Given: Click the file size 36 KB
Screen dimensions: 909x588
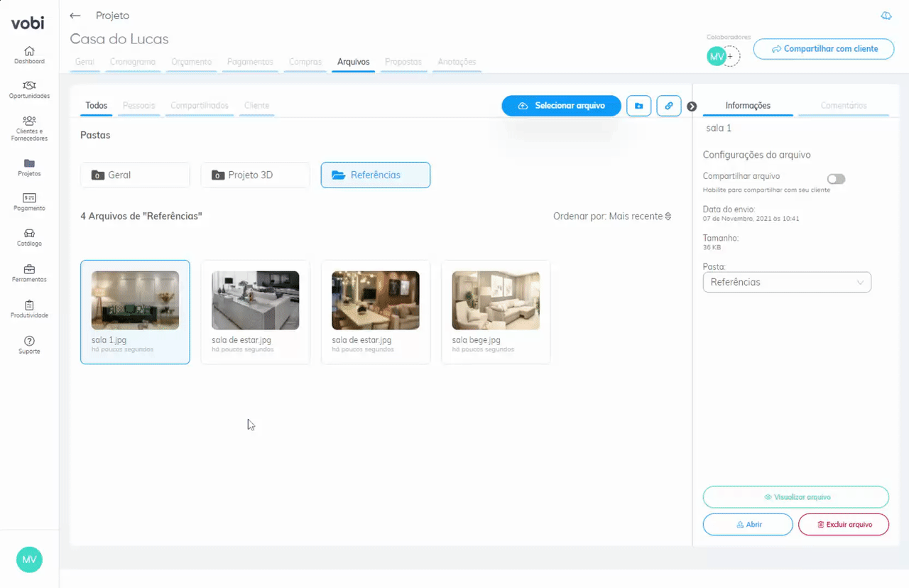Looking at the screenshot, I should coord(712,248).
